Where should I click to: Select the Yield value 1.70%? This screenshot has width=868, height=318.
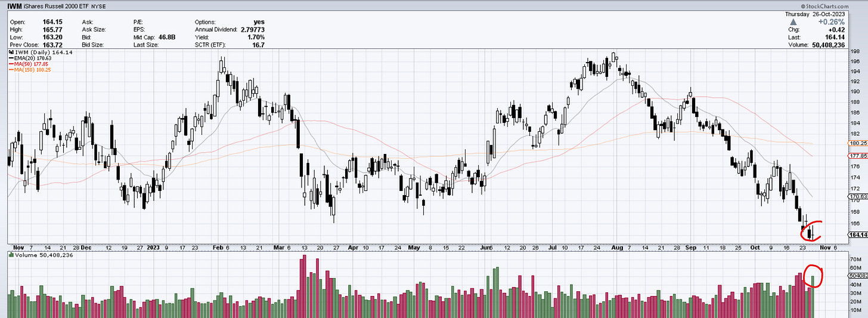click(255, 37)
